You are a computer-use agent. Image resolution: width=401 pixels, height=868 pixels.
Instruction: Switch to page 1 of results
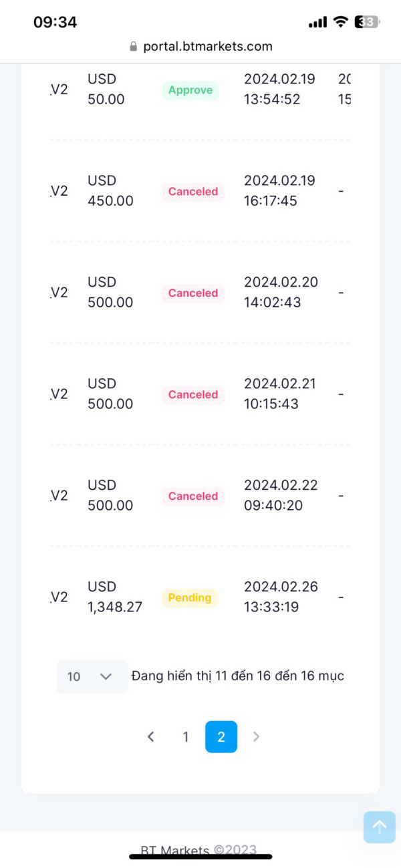click(x=186, y=737)
